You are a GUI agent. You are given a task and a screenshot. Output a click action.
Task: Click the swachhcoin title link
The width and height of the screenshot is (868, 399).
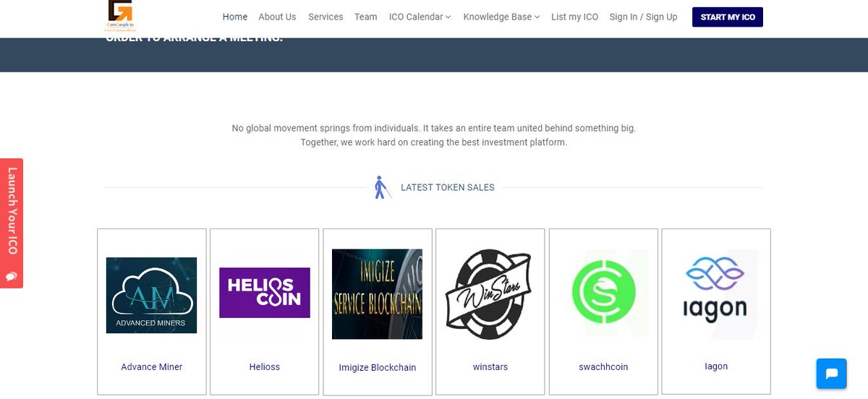(603, 366)
